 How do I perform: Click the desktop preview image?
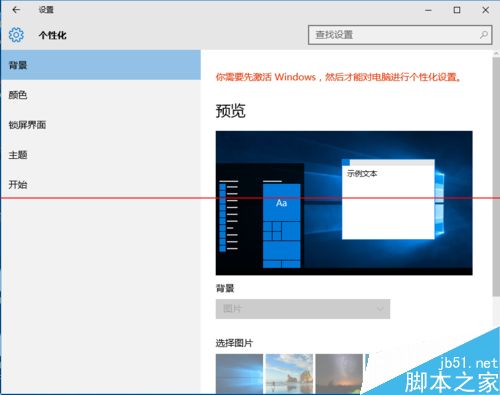[x=344, y=203]
